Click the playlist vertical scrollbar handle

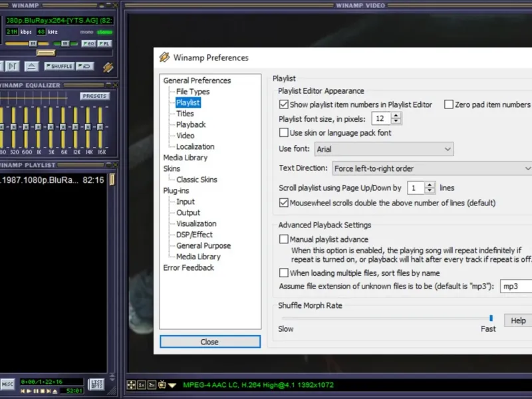pos(112,180)
